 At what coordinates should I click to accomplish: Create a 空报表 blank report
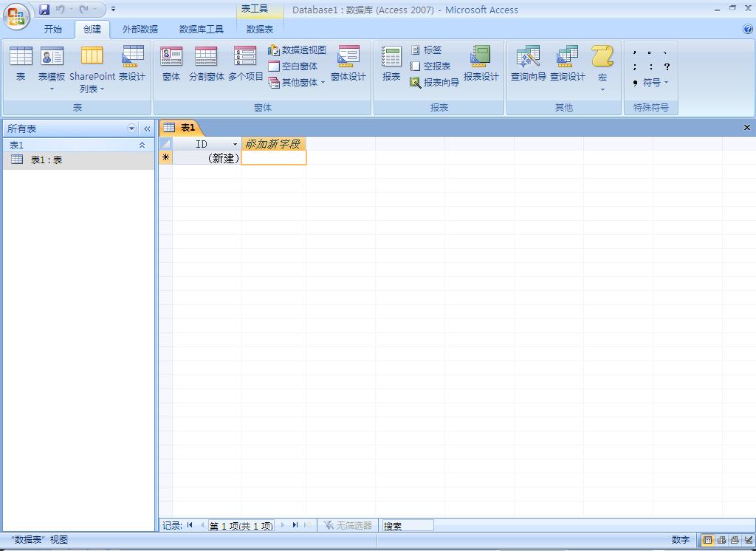coord(430,66)
